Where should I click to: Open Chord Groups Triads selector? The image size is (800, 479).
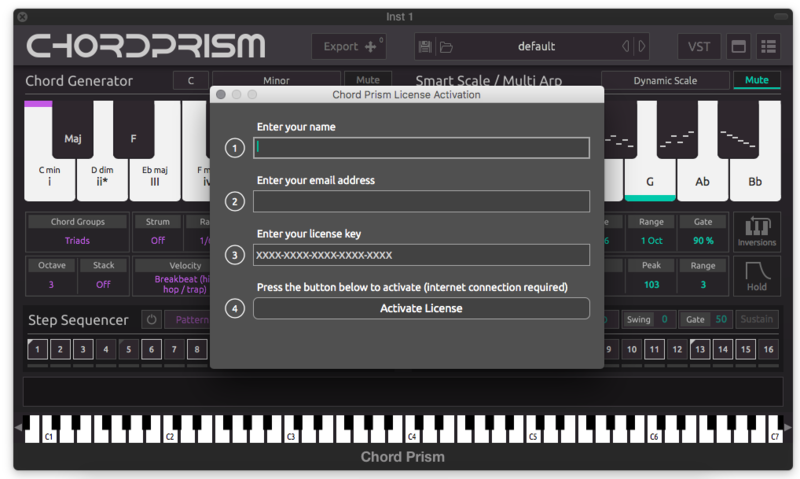(77, 240)
